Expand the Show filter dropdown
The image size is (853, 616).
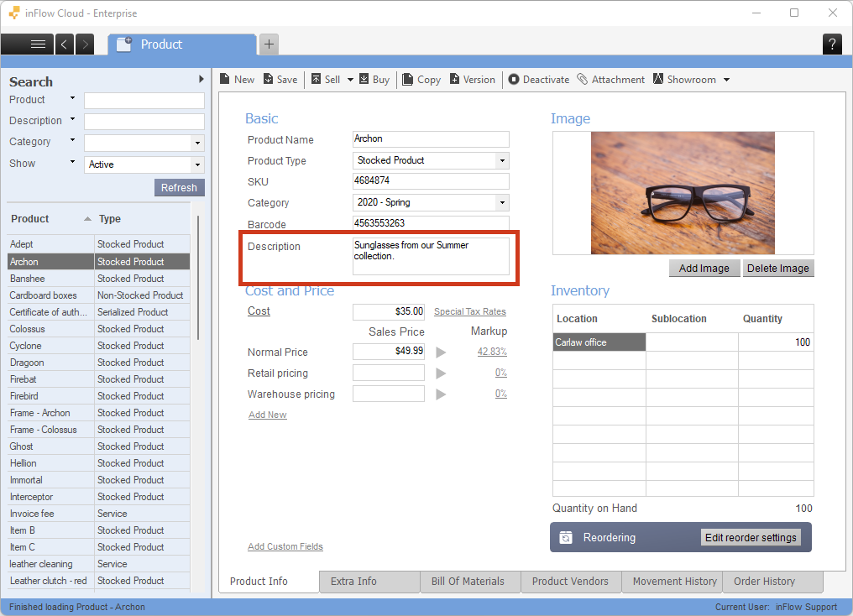[x=197, y=164]
